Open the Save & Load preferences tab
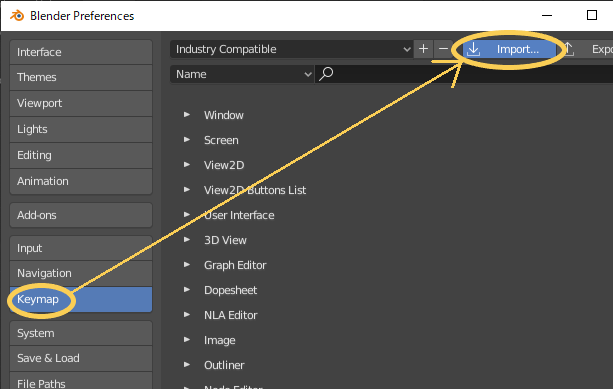Viewport: 613px width, 389px height. point(81,358)
